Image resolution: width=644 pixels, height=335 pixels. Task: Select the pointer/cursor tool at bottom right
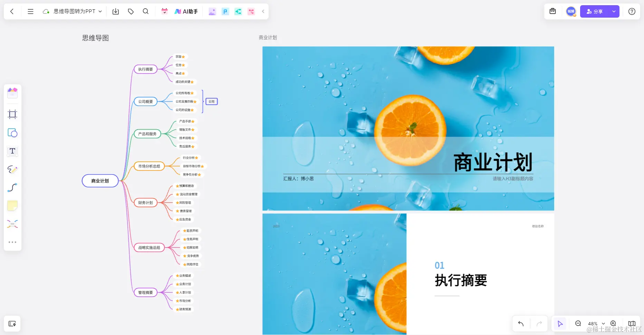560,324
